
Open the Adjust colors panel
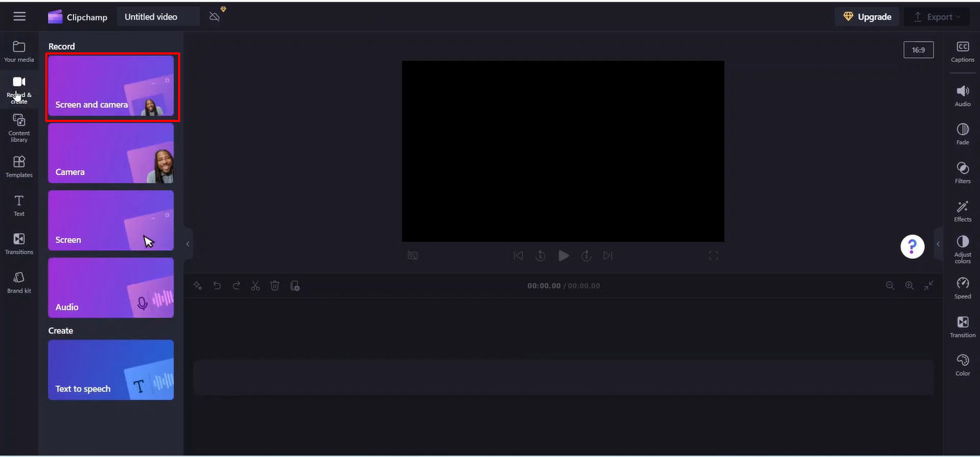962,248
